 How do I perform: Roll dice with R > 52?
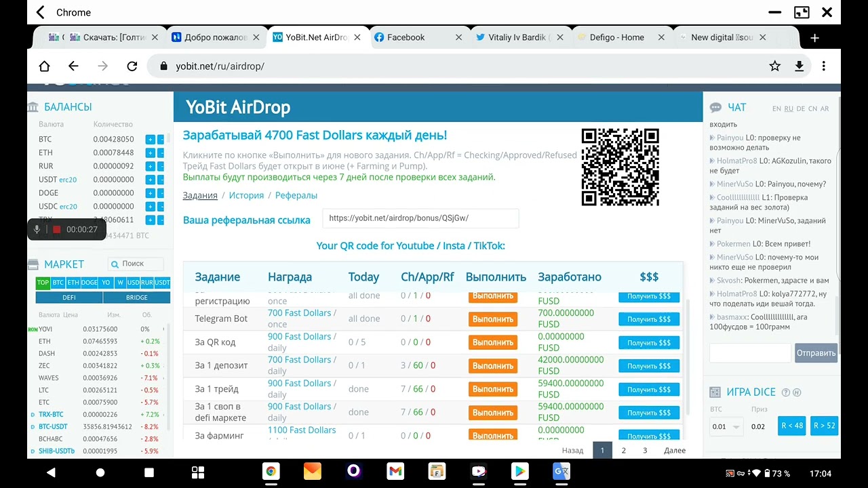point(824,426)
